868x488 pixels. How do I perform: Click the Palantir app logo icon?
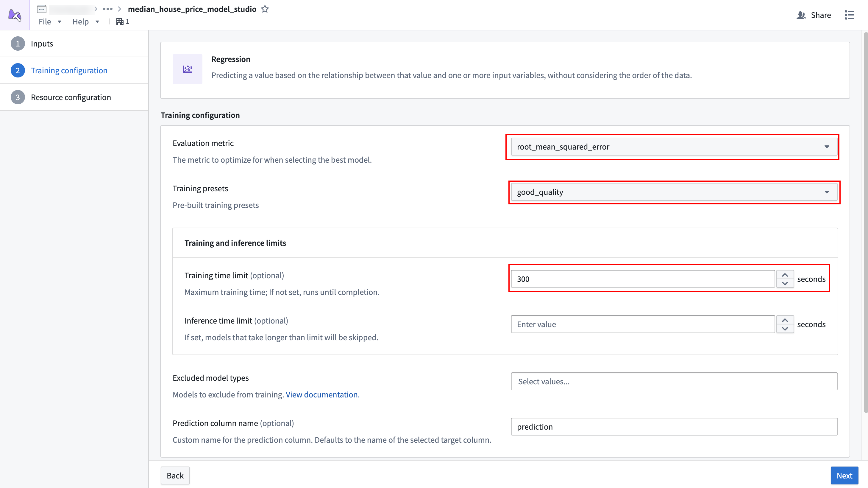click(15, 15)
